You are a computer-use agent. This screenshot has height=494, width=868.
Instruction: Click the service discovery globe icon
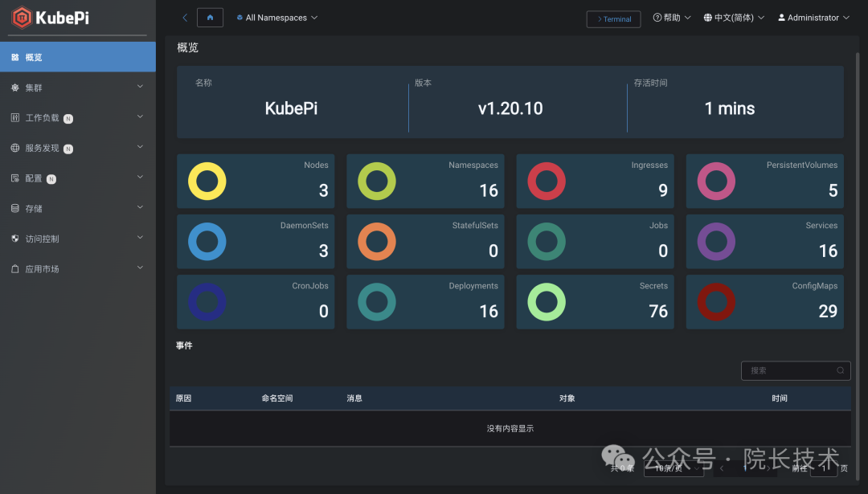[x=15, y=148]
